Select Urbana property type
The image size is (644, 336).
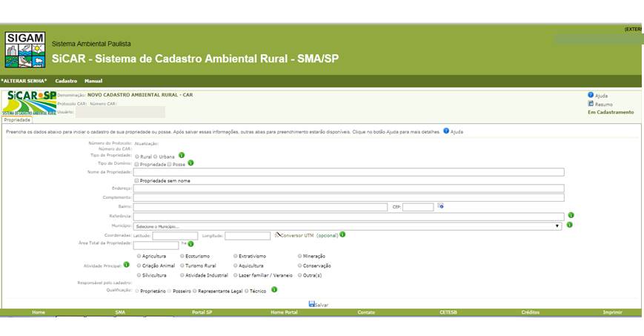click(x=155, y=157)
